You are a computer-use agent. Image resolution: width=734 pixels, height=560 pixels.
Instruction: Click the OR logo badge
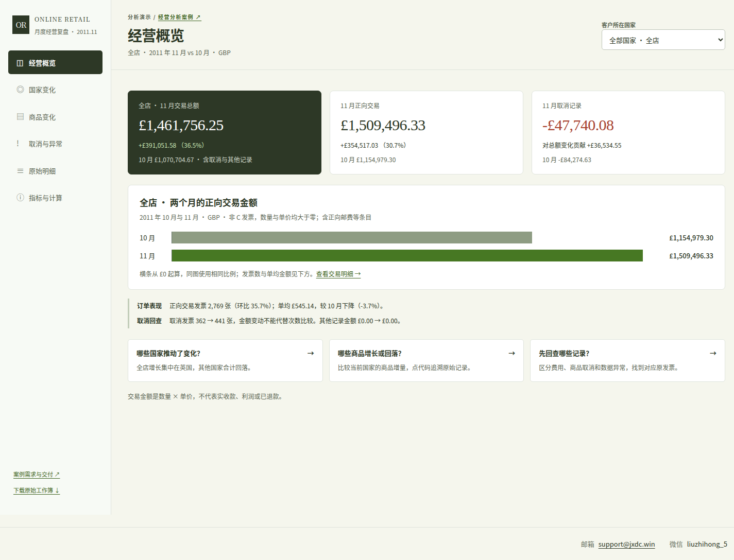tap(21, 25)
